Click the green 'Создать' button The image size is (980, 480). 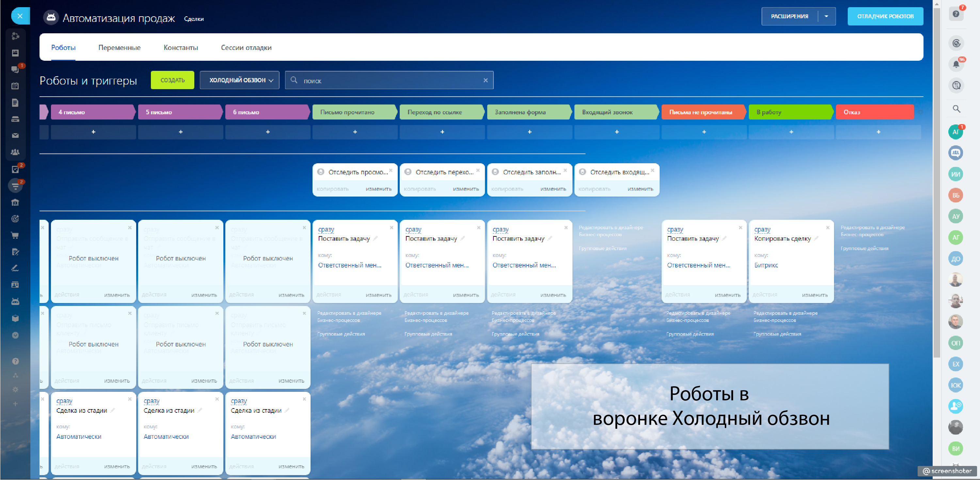pyautogui.click(x=172, y=80)
